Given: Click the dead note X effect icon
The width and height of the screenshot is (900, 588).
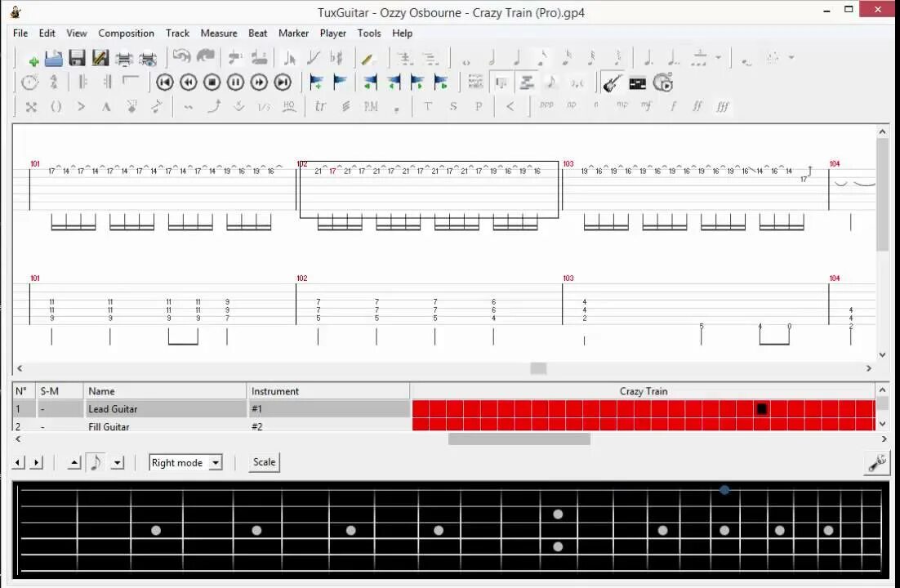Looking at the screenshot, I should coord(31,107).
